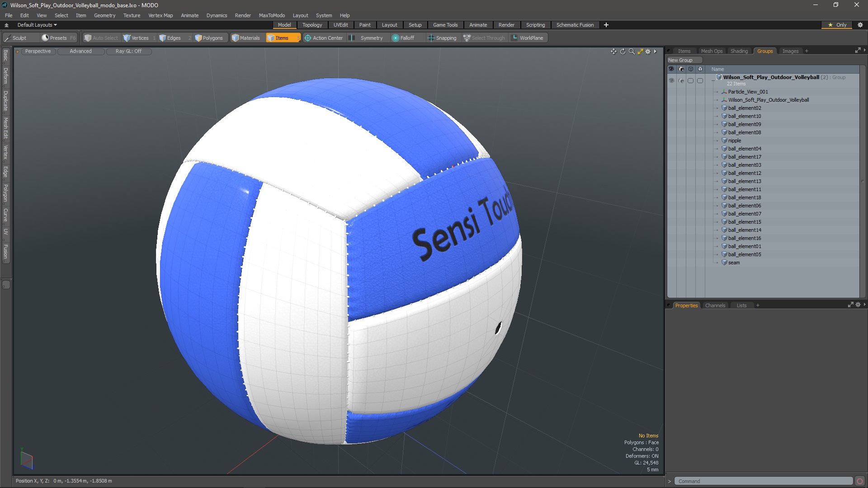
Task: Click the viewport rotate icon
Action: pos(623,52)
